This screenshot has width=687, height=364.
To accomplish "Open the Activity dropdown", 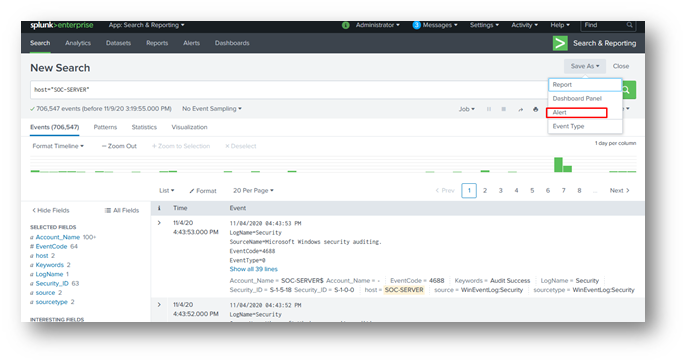I will 524,25.
